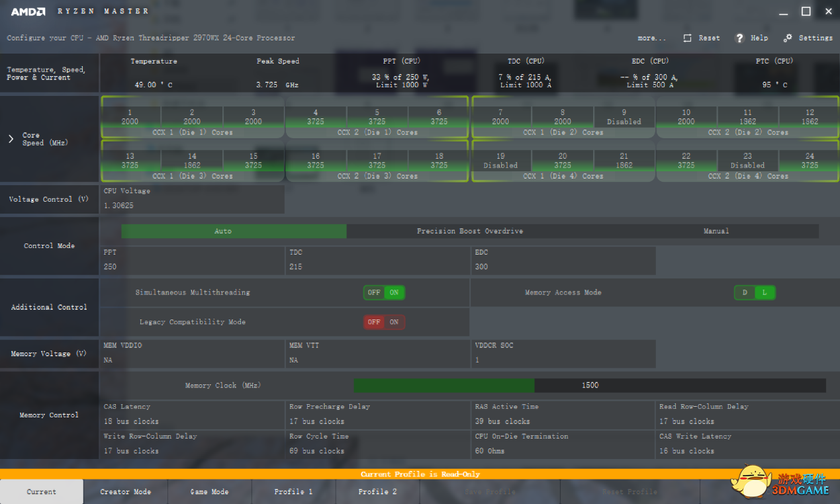
Task: Click the Row Precharge Delay field
Action: (378, 415)
